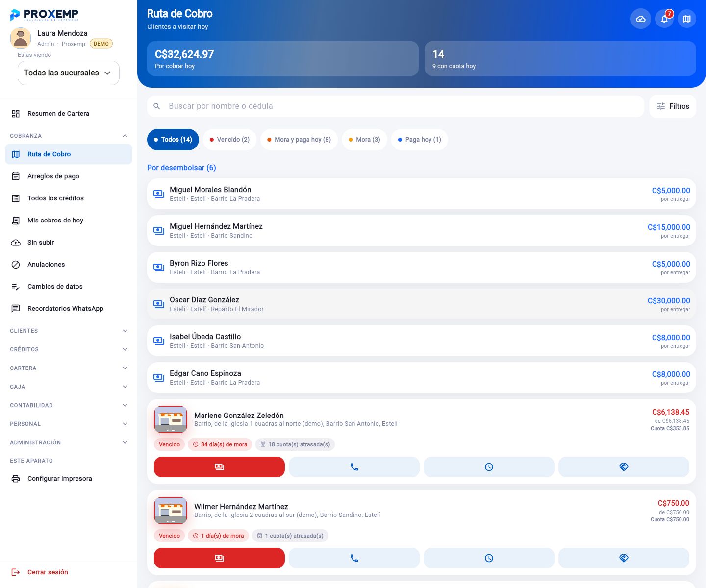This screenshot has width=706, height=588.
Task: Click the Buscar por nombre o cédula field
Action: click(396, 106)
